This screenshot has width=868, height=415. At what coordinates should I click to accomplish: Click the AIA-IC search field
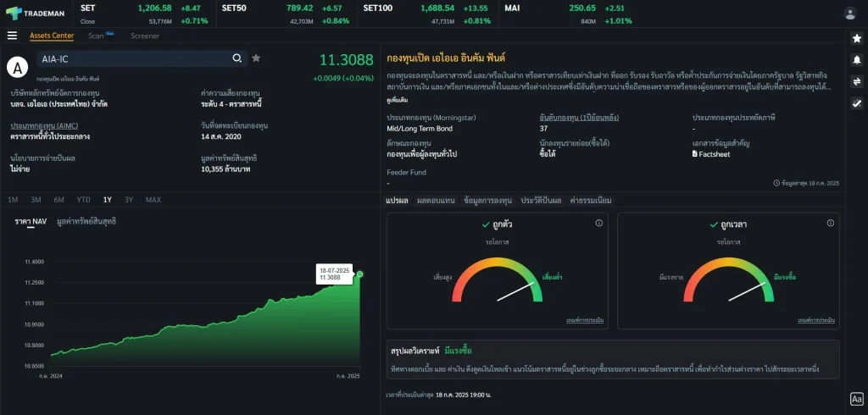[x=142, y=58]
